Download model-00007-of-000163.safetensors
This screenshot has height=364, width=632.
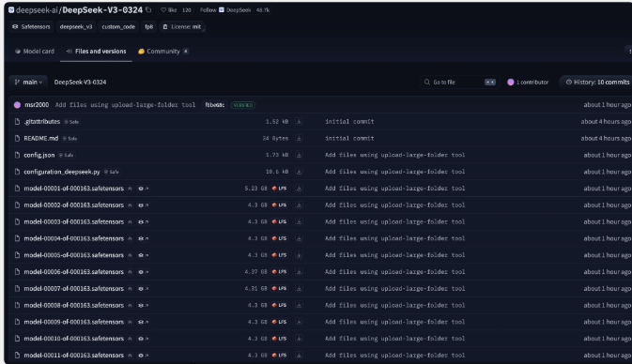[299, 289]
